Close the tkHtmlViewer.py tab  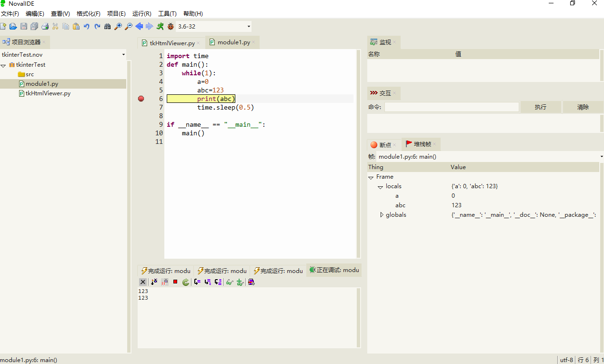pos(199,43)
